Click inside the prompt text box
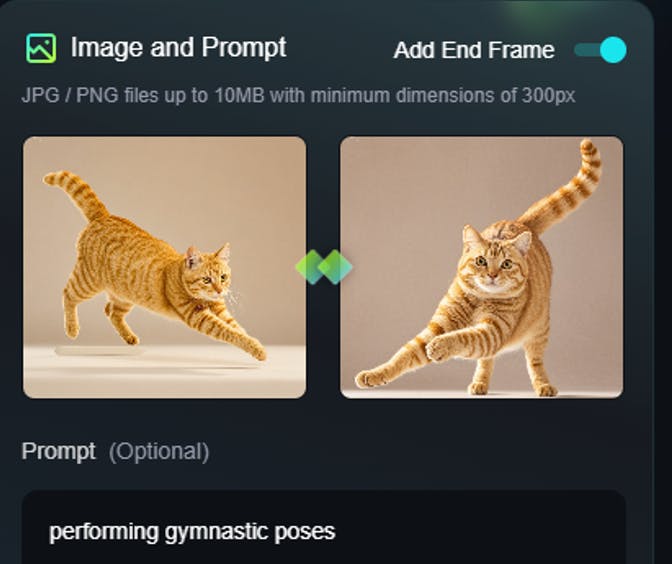 (324, 527)
